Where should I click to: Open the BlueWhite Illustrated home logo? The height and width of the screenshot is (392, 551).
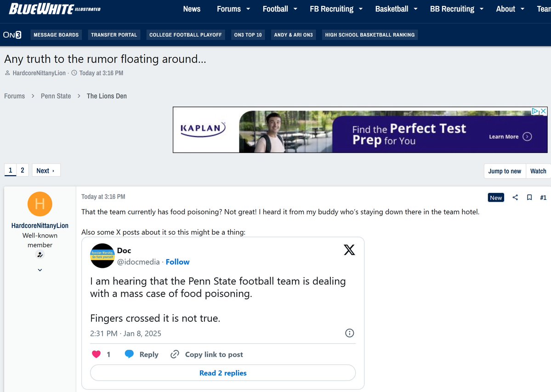pos(55,9)
